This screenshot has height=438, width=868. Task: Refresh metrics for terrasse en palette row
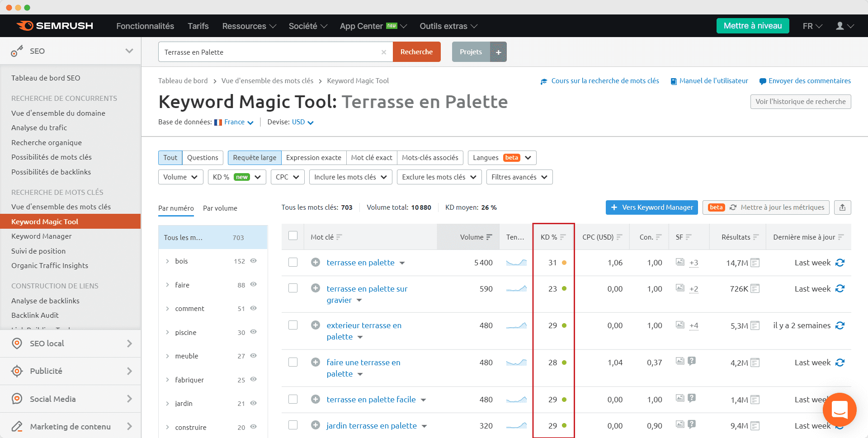840,263
